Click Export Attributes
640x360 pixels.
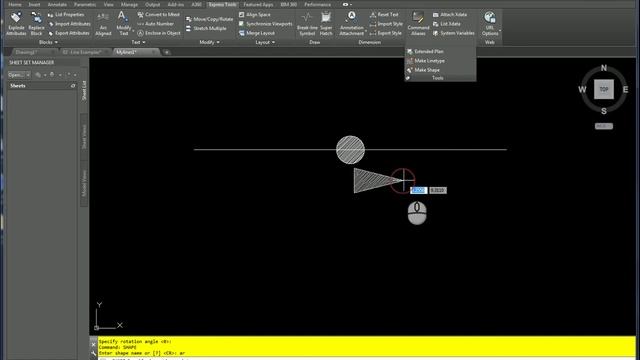pos(69,33)
